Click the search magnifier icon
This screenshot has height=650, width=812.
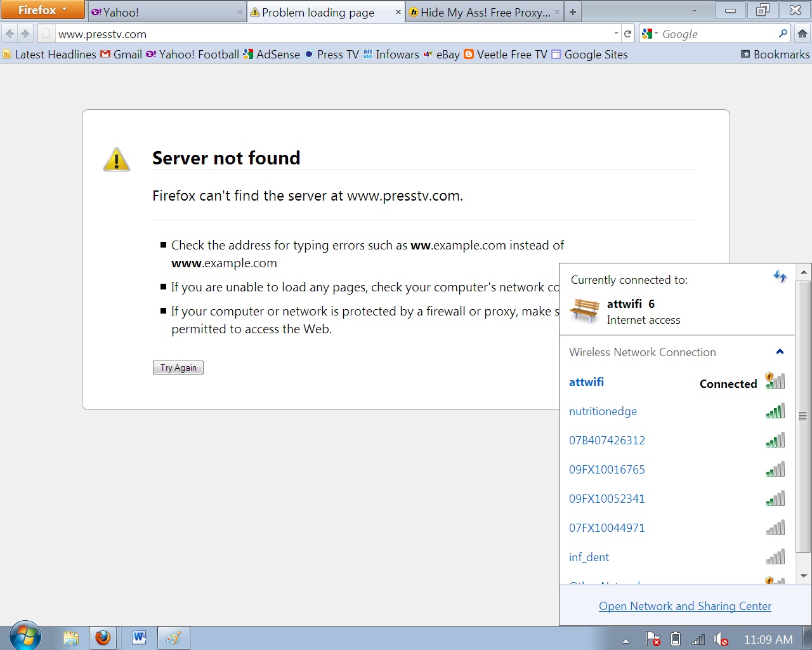coord(783,34)
